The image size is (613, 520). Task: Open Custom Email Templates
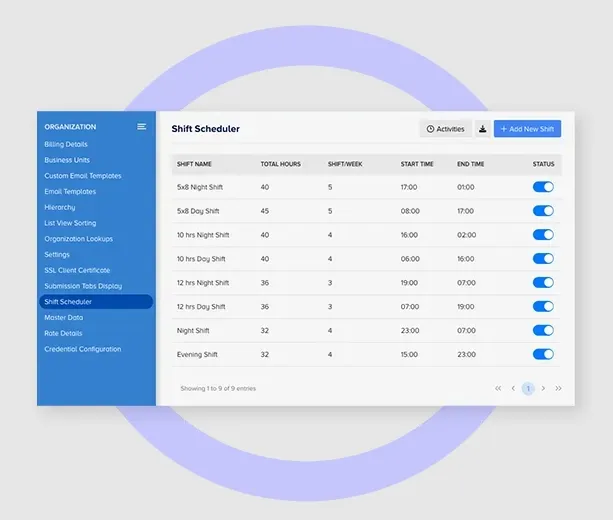click(82, 176)
